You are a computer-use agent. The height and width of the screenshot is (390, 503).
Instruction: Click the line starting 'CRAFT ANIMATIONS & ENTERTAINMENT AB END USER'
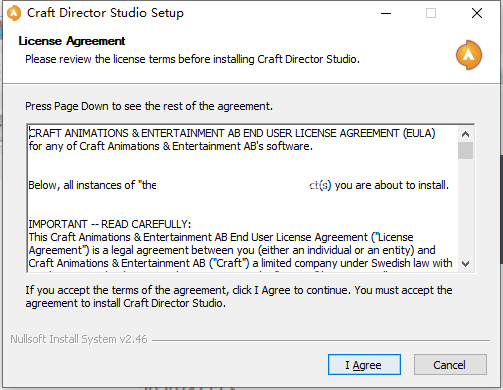tap(232, 133)
